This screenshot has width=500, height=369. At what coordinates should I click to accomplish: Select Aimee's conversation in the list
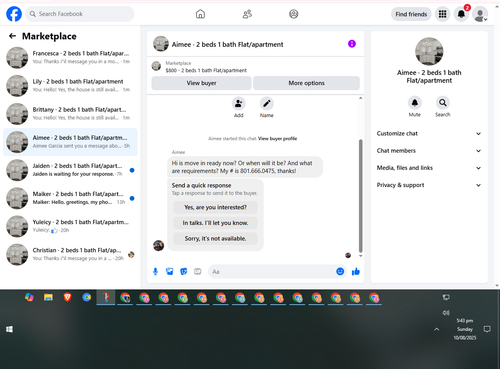click(x=70, y=142)
